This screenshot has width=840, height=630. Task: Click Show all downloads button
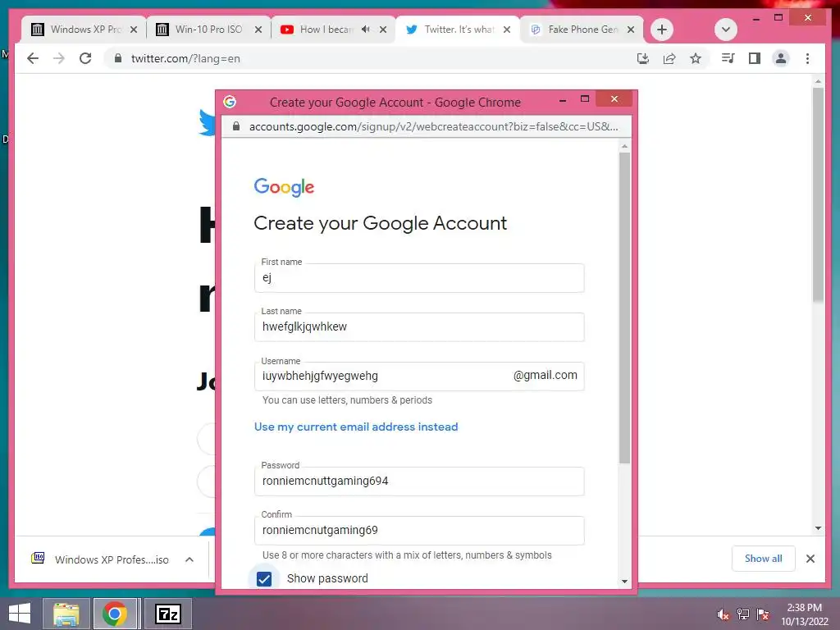tap(764, 559)
